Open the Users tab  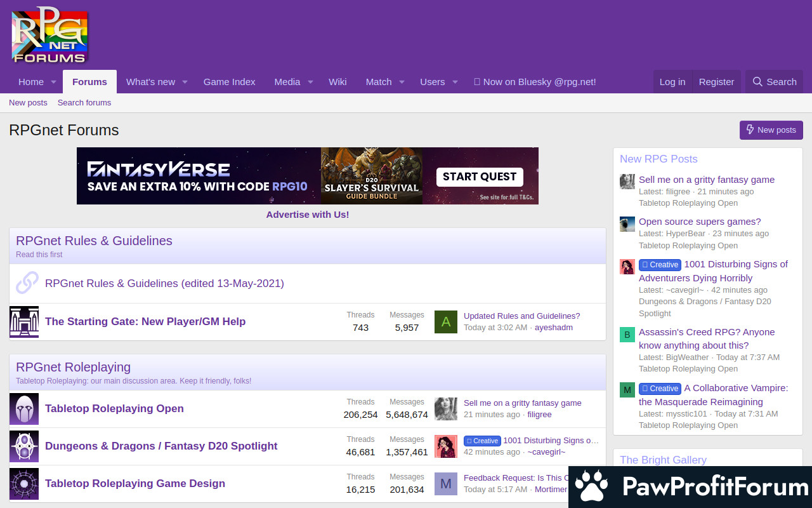tap(433, 82)
